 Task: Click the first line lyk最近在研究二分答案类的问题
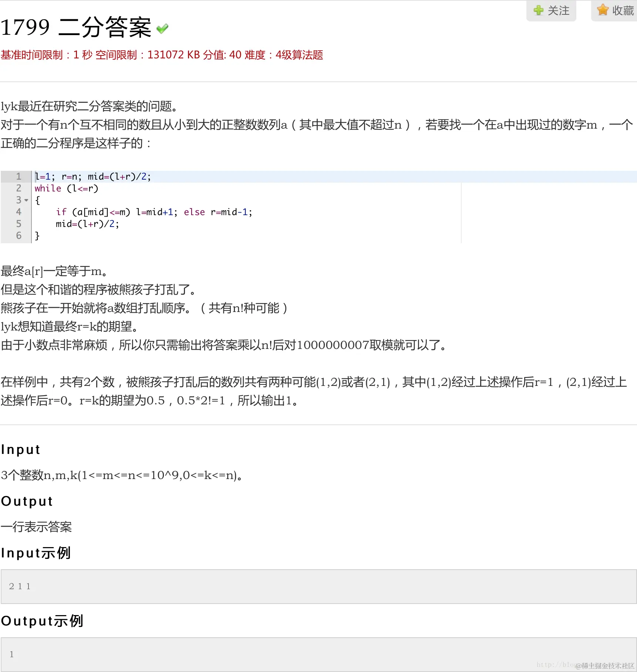pos(90,106)
